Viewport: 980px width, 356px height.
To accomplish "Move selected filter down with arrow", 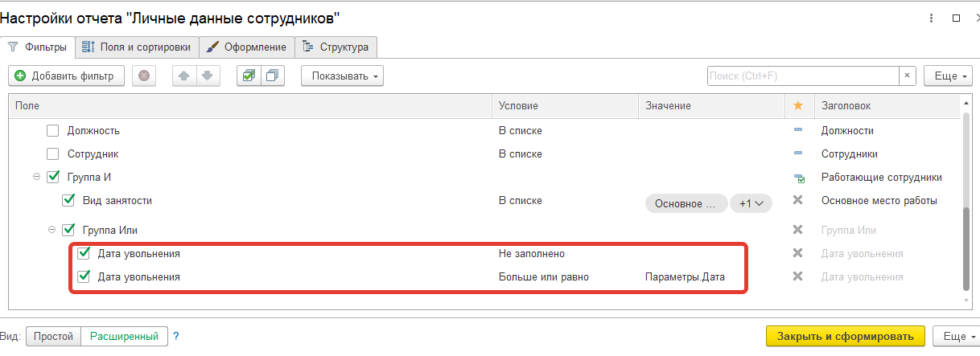I will coord(207,76).
